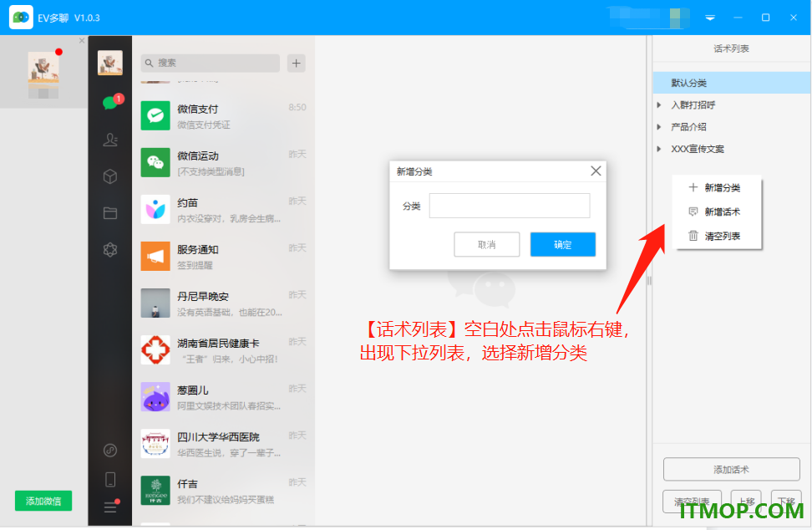The height and width of the screenshot is (530, 812).
Task: Click the 分类 text field in dialog
Action: (x=510, y=206)
